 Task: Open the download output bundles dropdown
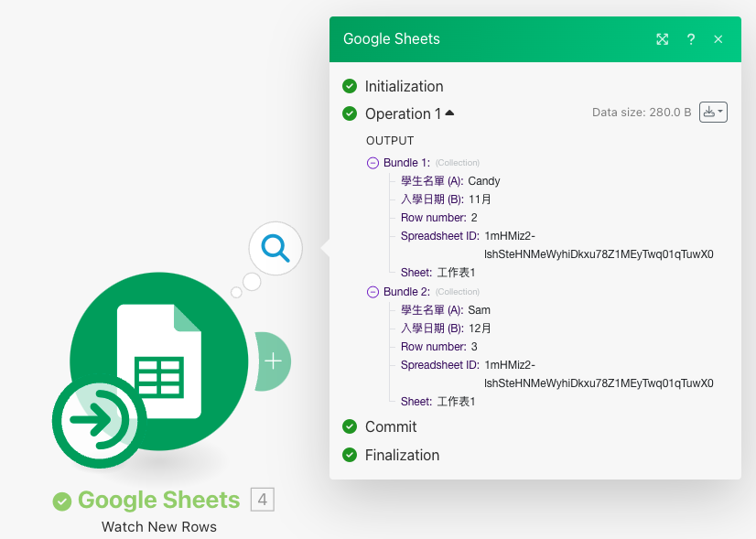(713, 113)
